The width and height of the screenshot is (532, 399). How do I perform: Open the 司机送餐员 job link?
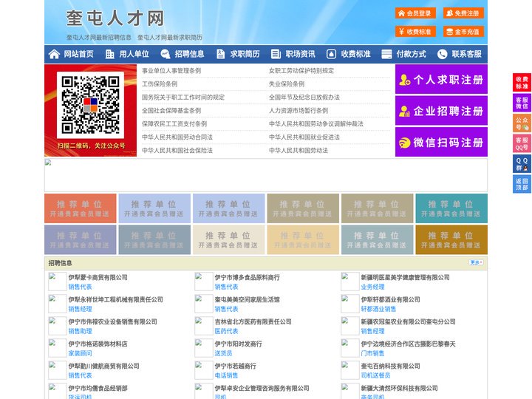[x=375, y=375]
